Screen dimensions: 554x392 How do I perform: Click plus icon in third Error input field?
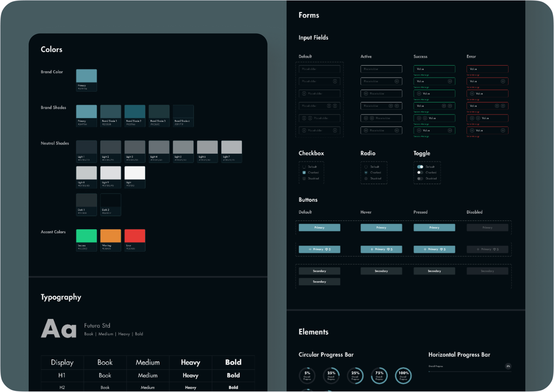(472, 94)
